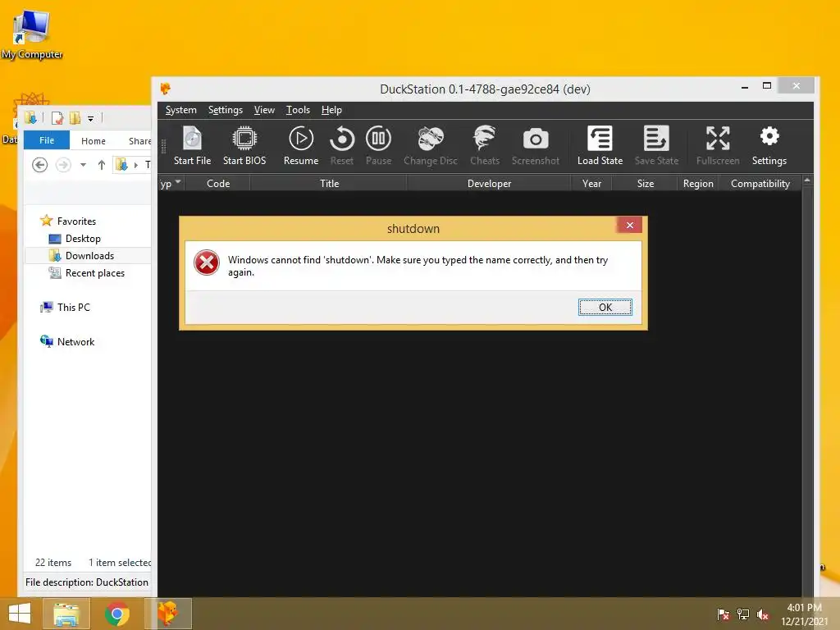Viewport: 840px width, 630px height.
Task: Close the shutdown error dialog
Action: pos(629,225)
